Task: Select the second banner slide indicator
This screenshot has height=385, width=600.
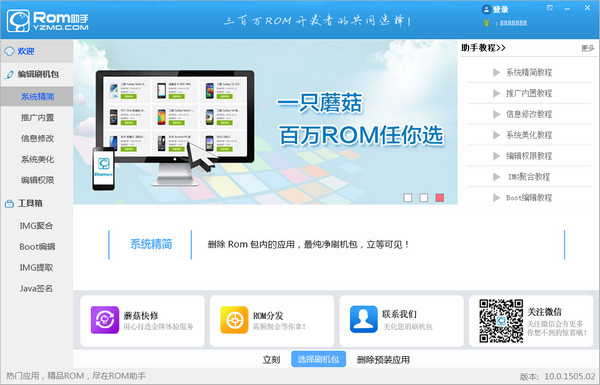Action: point(424,197)
